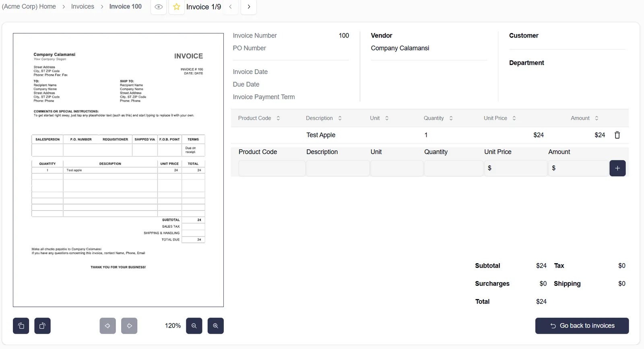The width and height of the screenshot is (644, 349).
Task: Click the 120% zoom level text
Action: [173, 326]
